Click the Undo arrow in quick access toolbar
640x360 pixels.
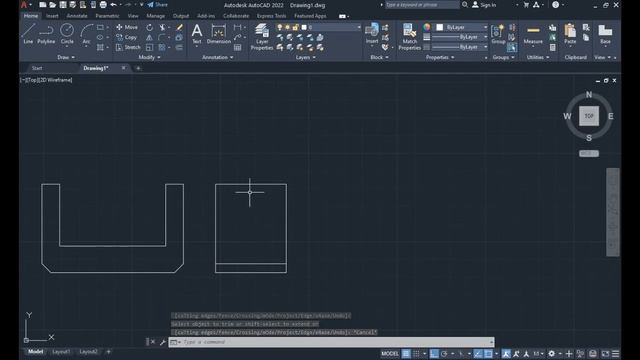click(113, 5)
